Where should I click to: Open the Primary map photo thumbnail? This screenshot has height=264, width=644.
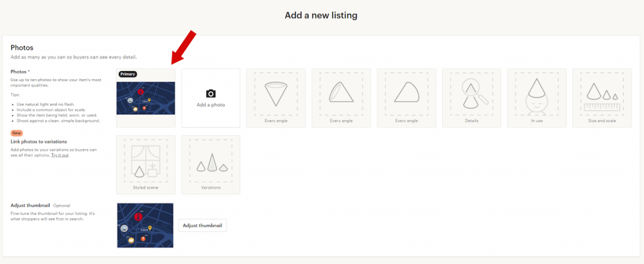[x=145, y=101]
